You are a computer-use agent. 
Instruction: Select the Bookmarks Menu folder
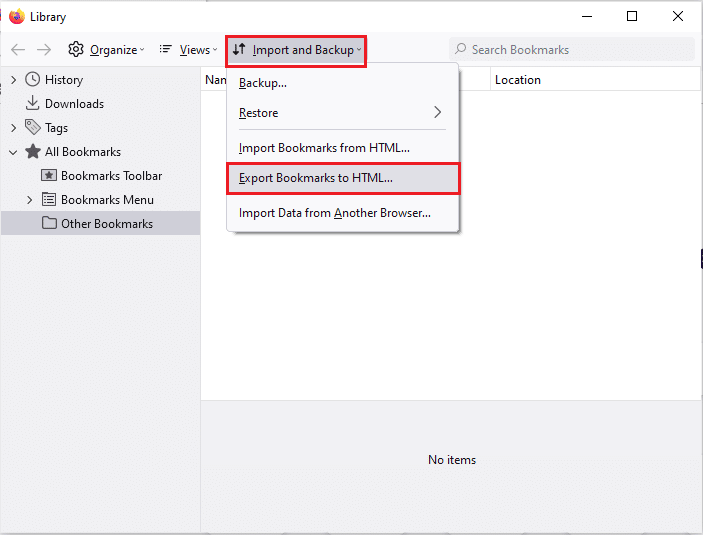[x=100, y=200]
